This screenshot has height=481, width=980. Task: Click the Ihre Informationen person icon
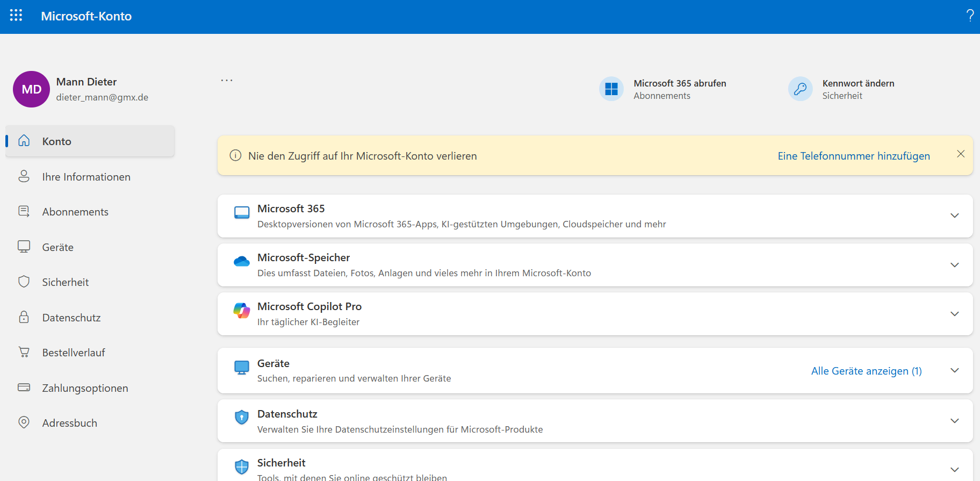click(24, 176)
